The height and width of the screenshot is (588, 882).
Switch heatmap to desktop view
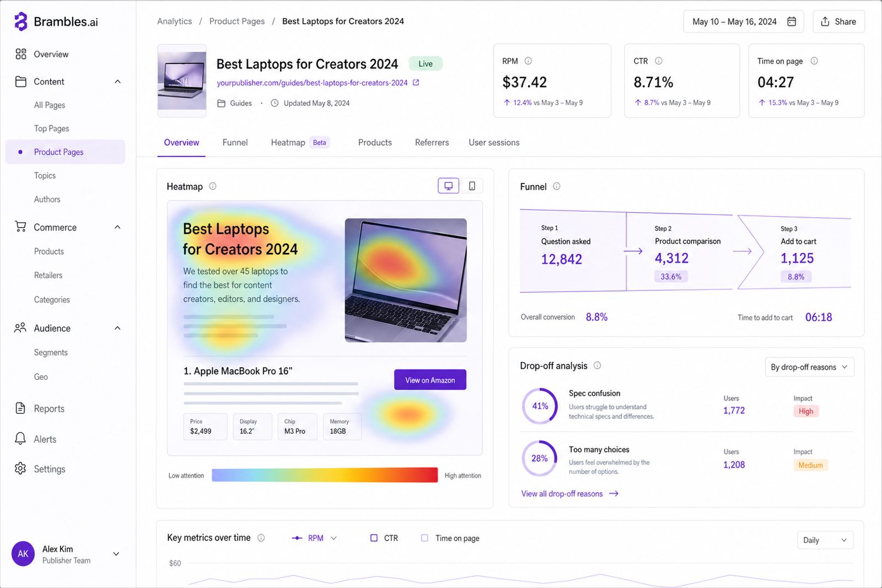point(449,186)
